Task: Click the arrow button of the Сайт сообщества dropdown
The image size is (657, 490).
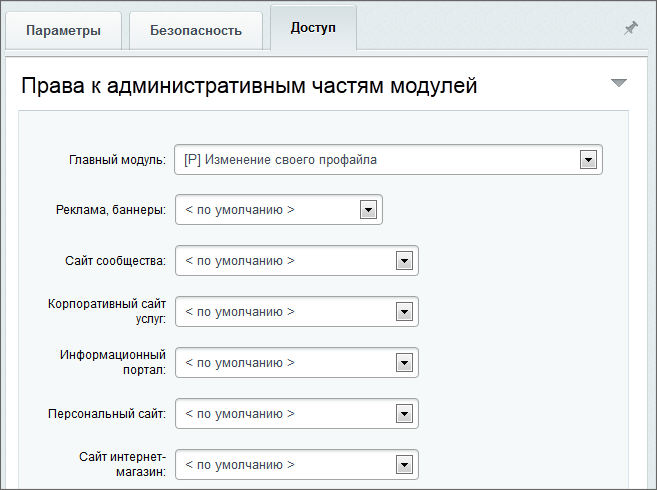Action: pos(403,261)
